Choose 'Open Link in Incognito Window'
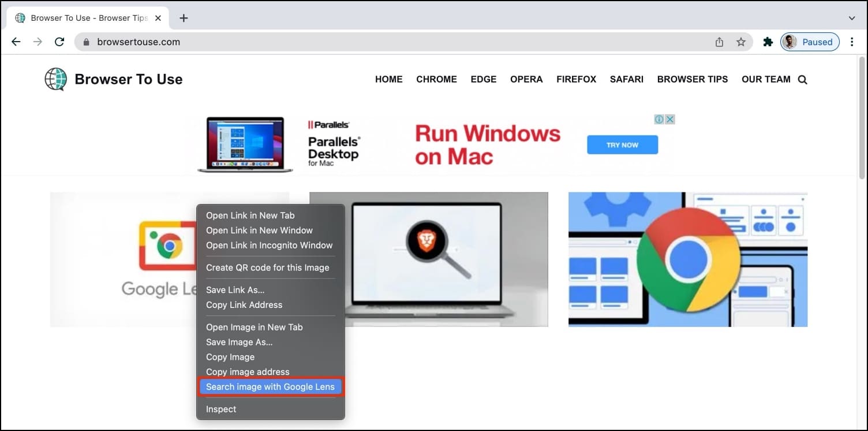868x431 pixels. point(270,245)
